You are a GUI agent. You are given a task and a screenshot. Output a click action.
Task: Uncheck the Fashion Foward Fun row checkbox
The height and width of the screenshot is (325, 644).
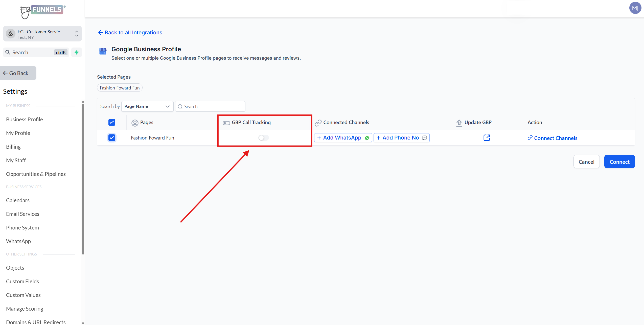tap(112, 138)
